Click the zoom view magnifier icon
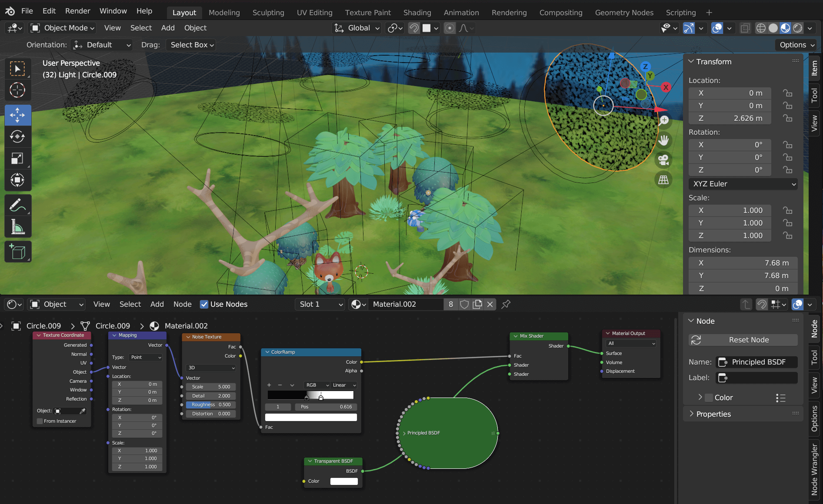This screenshot has width=823, height=504. click(663, 120)
